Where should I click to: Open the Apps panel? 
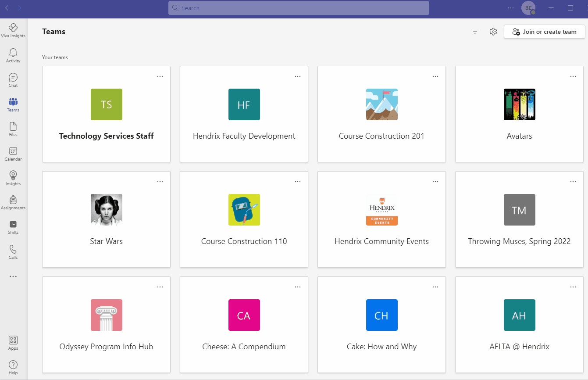13,343
